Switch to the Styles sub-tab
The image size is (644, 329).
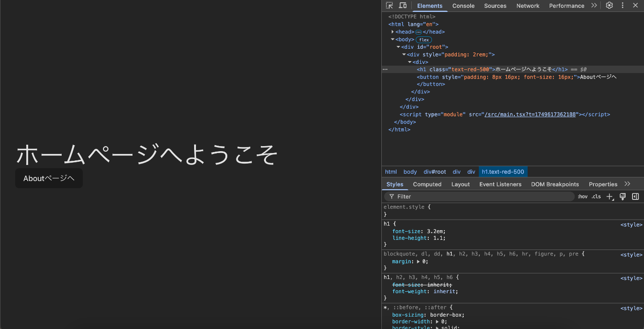(395, 184)
